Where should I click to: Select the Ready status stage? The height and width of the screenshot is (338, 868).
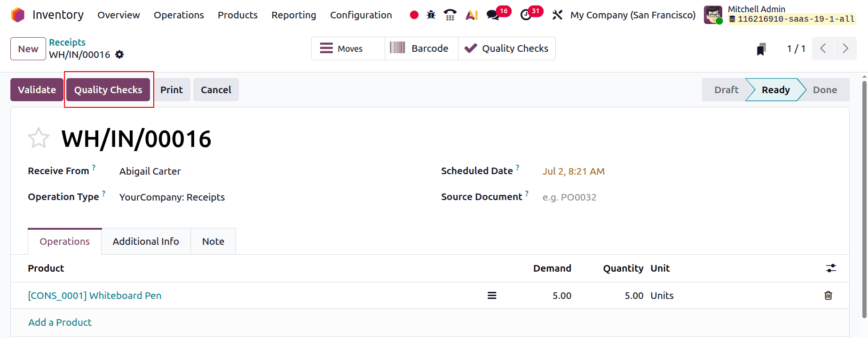[776, 90]
